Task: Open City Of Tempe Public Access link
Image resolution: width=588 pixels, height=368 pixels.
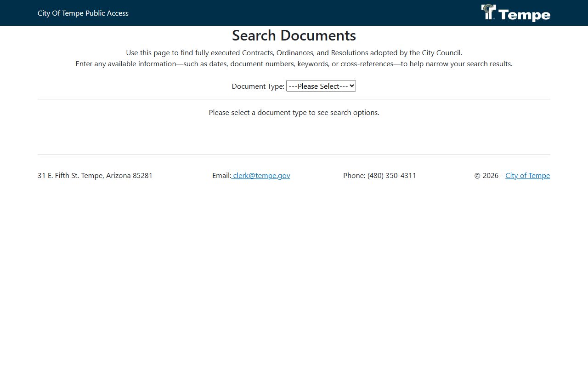Action: [83, 13]
